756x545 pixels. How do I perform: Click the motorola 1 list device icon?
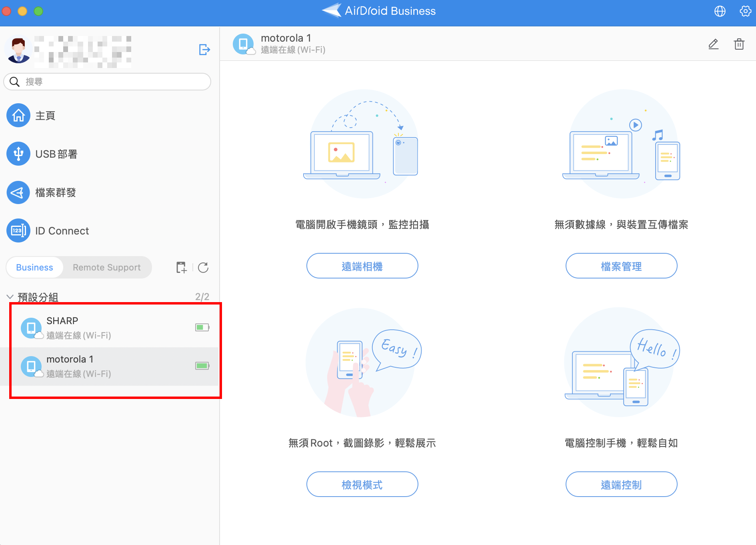(32, 367)
